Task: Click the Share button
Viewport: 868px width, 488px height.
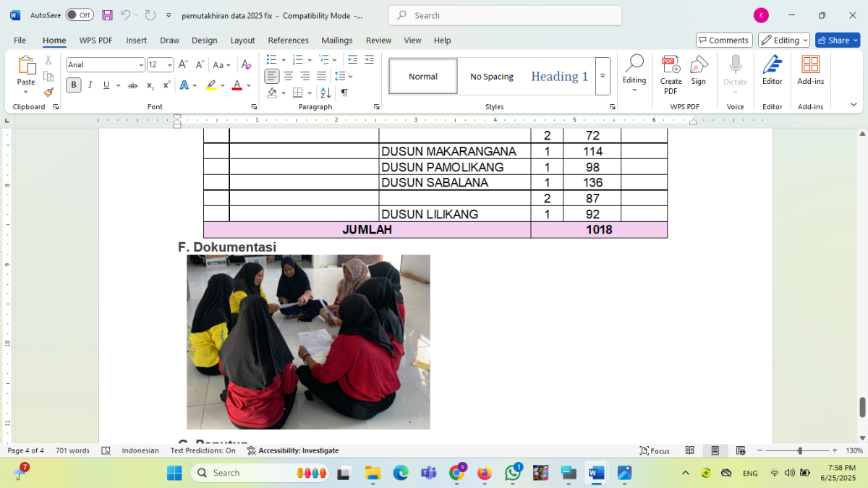Action: pyautogui.click(x=837, y=40)
